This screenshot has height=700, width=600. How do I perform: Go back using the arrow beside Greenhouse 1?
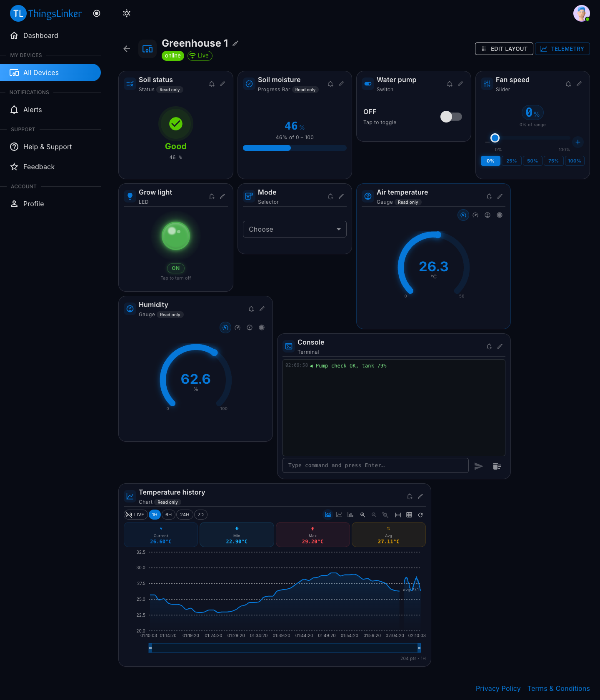pos(127,49)
